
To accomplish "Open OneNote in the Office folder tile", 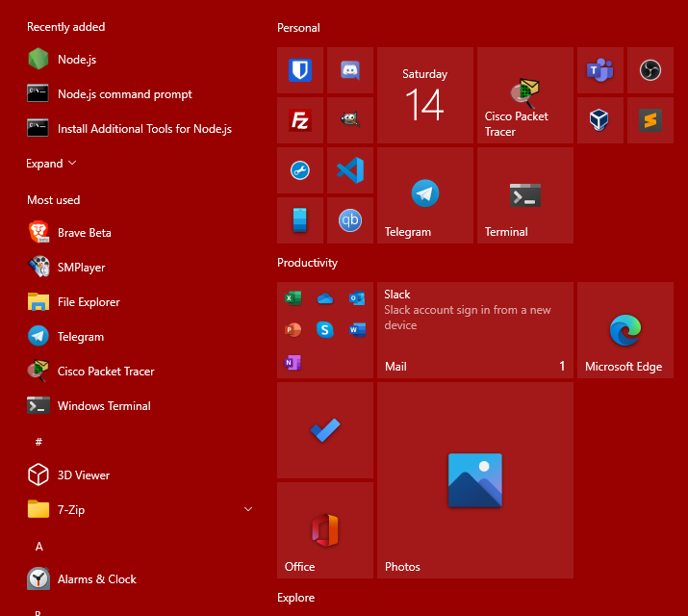I will pos(293,363).
